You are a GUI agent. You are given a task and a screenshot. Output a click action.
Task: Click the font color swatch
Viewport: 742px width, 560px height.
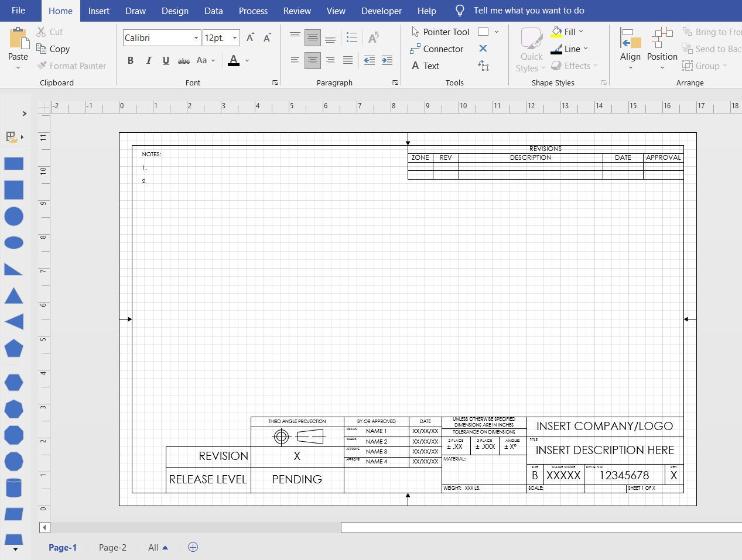233,60
